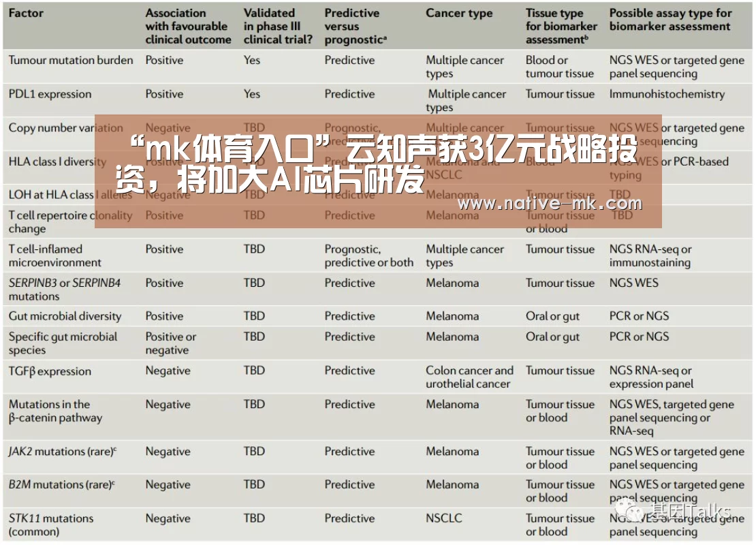This screenshot has height=545, width=756.
Task: Select 'Multiple cancer types' in T cell-inflamed row
Action: [464, 255]
